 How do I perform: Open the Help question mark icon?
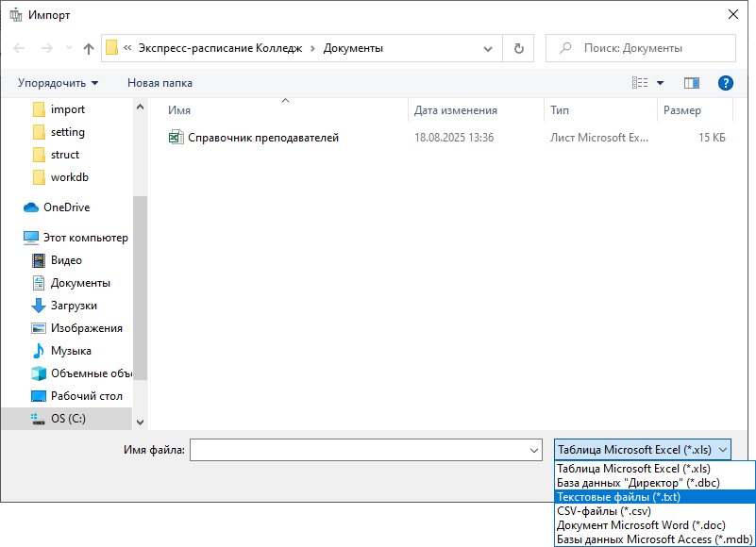(x=726, y=83)
